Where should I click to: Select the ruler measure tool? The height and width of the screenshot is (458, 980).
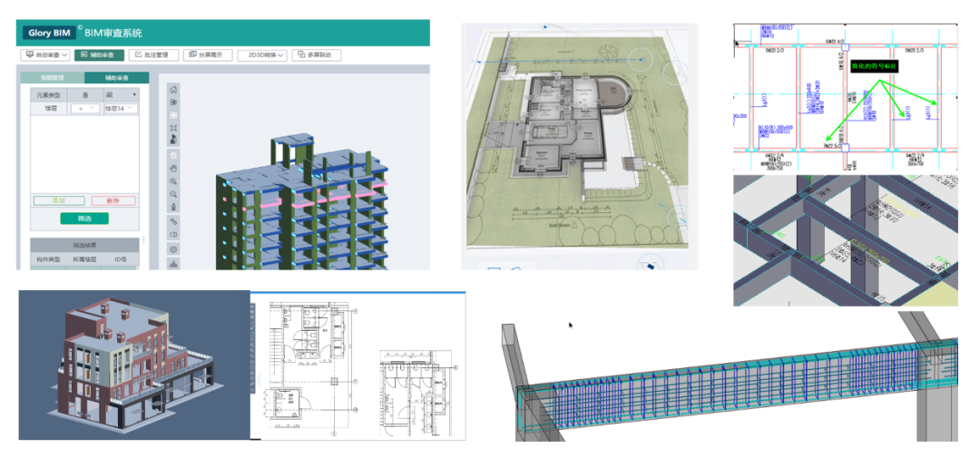(x=174, y=221)
